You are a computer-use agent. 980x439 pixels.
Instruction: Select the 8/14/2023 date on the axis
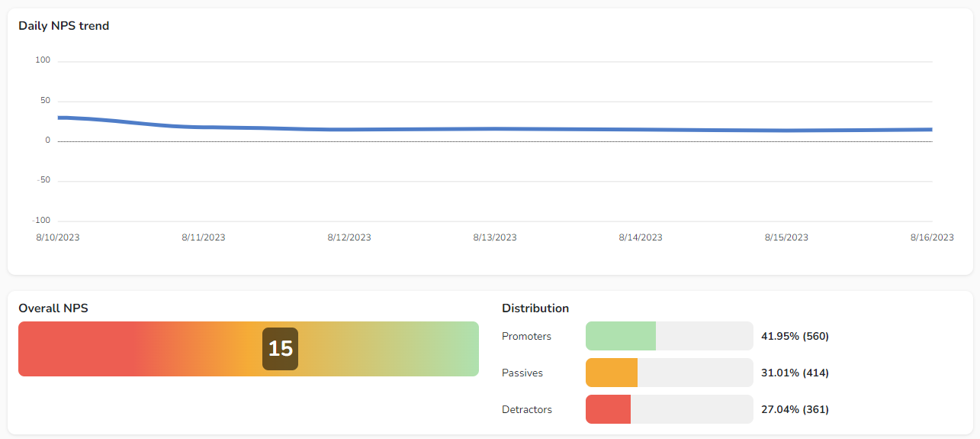coord(641,237)
